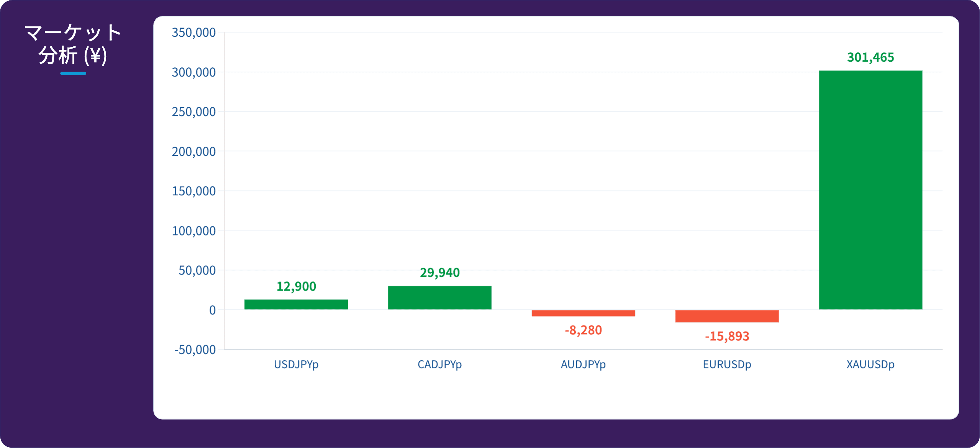Click the 350,000 y-axis tick label
The height and width of the screenshot is (448, 980).
point(194,33)
